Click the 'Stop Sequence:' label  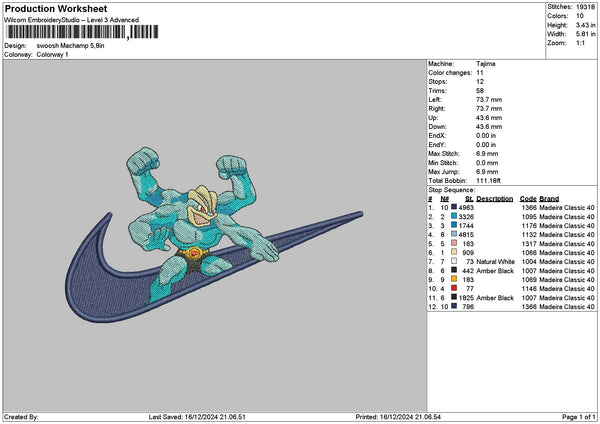pyautogui.click(x=452, y=190)
